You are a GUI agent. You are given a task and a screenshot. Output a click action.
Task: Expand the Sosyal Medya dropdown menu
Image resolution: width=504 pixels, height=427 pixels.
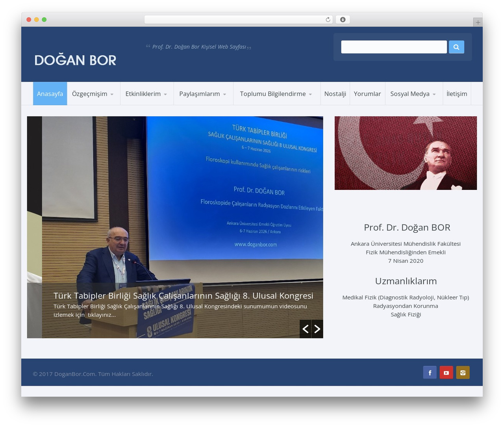(413, 94)
